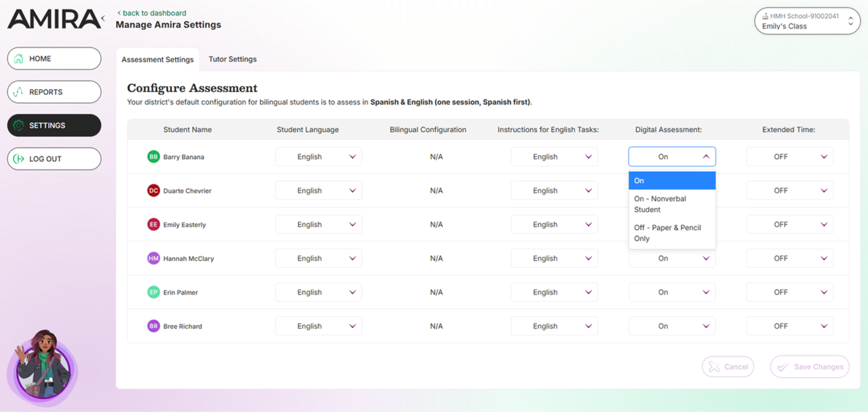The image size is (868, 412).
Task: Expand the Extended Time dropdown for Erin Palmer
Action: point(789,292)
